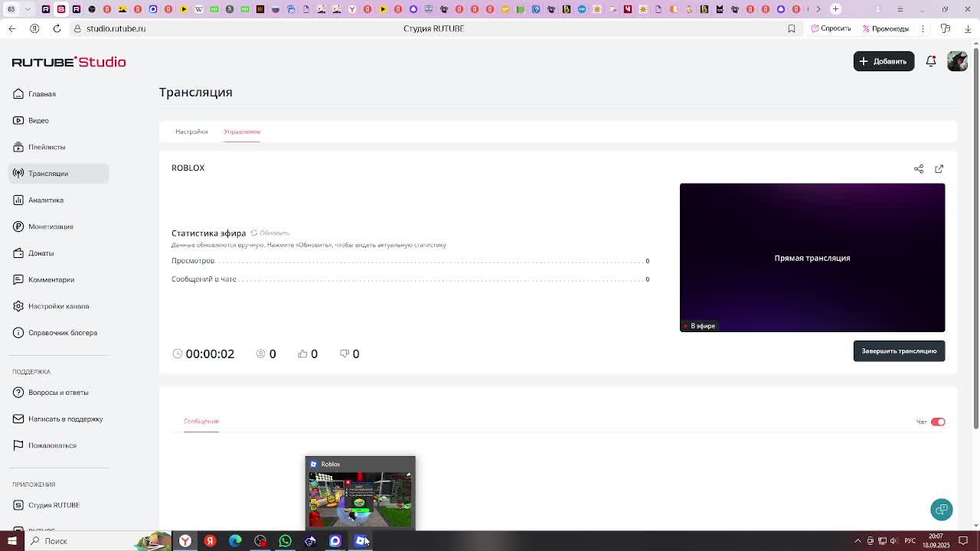Bookmark this page in the address bar
This screenshot has width=980, height=551.
click(x=792, y=28)
